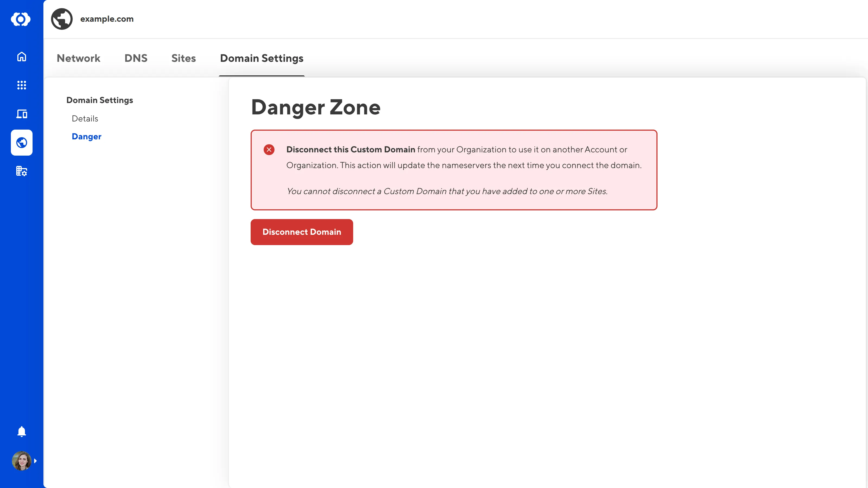Viewport: 868px width, 488px height.
Task: Select Danger in the settings sidebar
Action: click(x=87, y=136)
